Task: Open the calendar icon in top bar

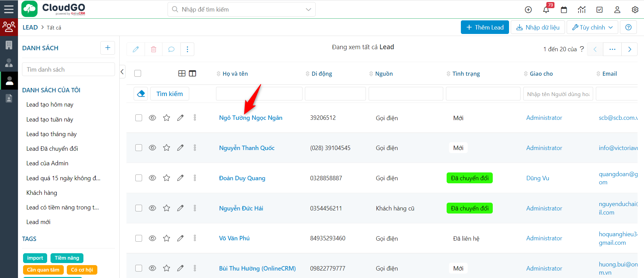Action: click(564, 10)
